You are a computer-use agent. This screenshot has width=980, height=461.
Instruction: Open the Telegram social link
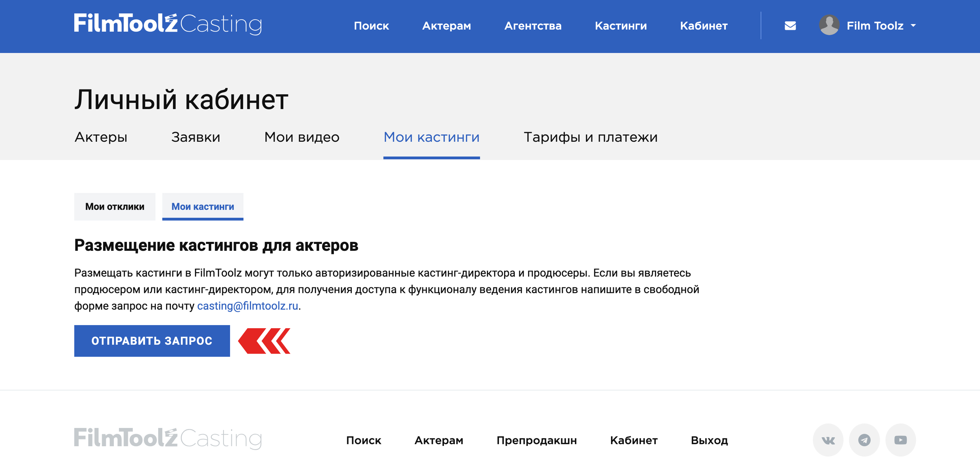[864, 440]
